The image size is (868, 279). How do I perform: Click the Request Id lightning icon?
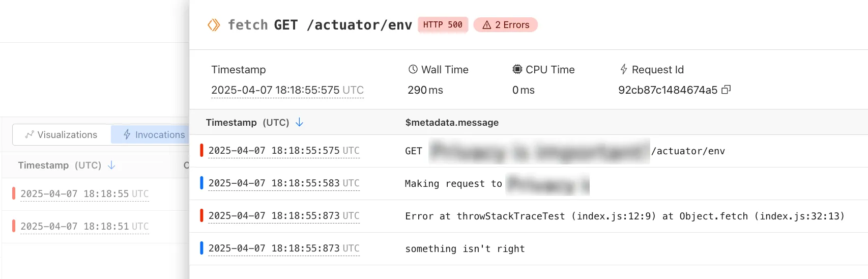pyautogui.click(x=623, y=69)
